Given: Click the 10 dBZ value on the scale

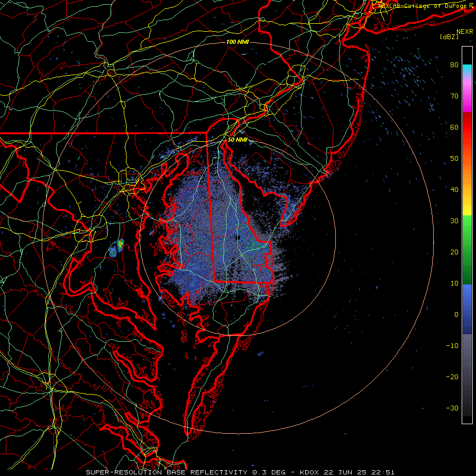Looking at the screenshot, I should pos(454,283).
